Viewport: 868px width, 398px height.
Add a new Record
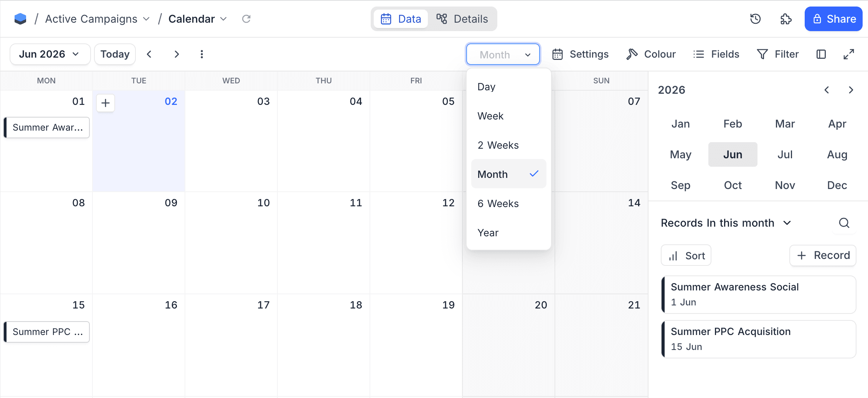click(823, 255)
